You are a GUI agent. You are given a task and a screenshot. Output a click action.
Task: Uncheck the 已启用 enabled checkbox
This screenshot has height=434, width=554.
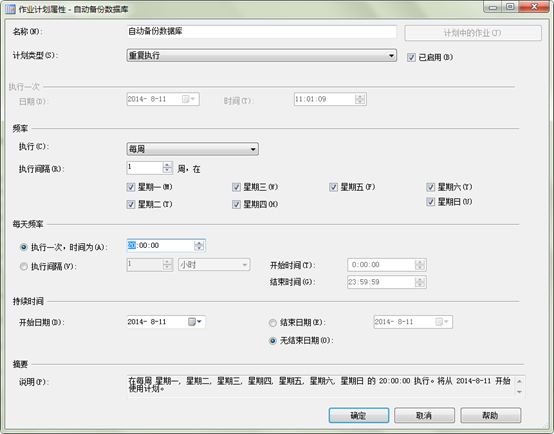(x=411, y=57)
